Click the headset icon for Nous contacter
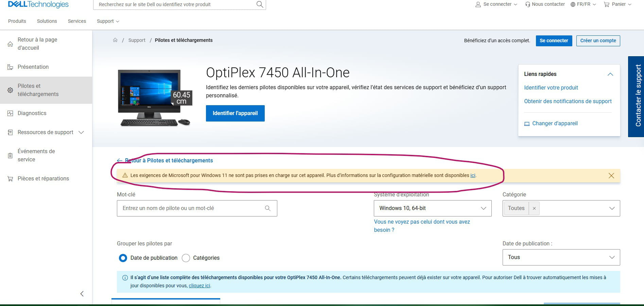The width and height of the screenshot is (644, 306). pyautogui.click(x=527, y=4)
